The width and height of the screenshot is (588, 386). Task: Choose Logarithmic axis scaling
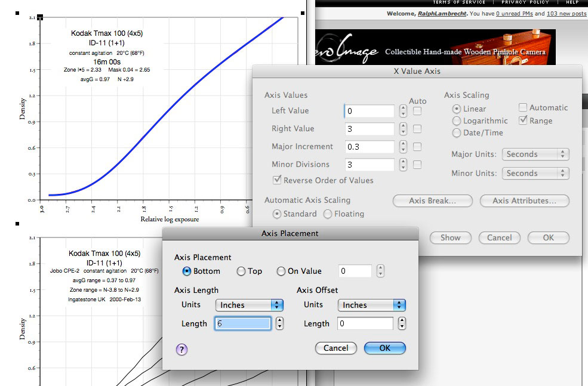point(457,121)
